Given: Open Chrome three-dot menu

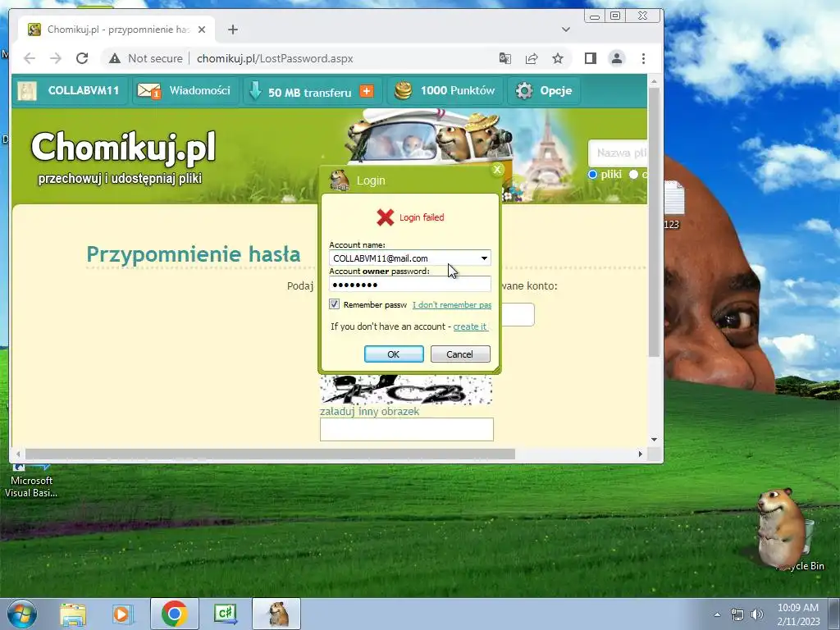Looking at the screenshot, I should click(643, 58).
